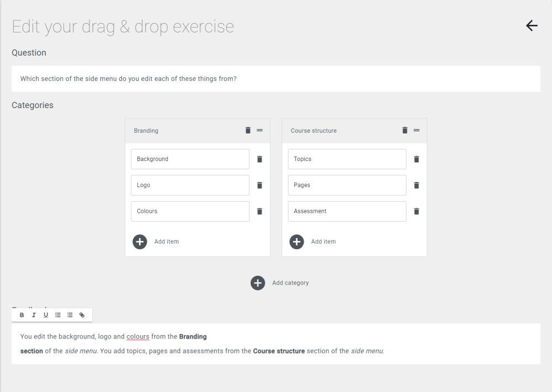552x392 pixels.
Task: Delete the Pages item
Action: tap(416, 185)
